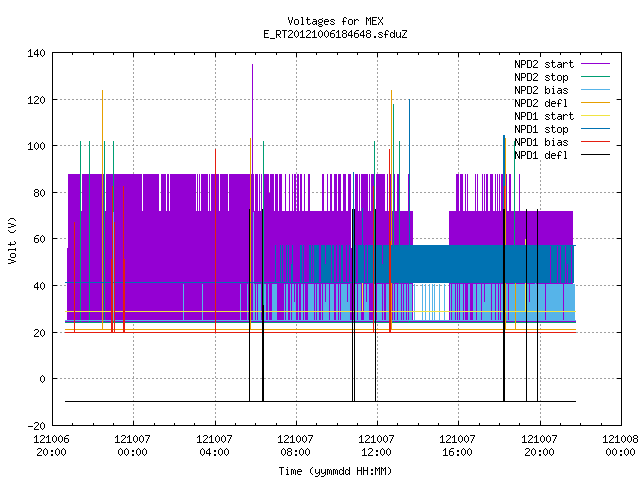Click the 100 y-axis tick label
This screenshot has width=640, height=480.
click(36, 146)
